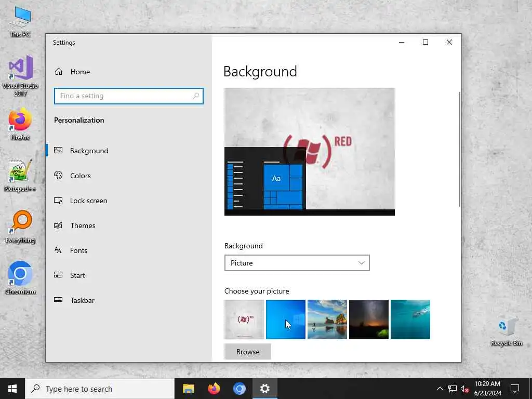Choose the night sky tent wallpaper thumbnail
532x399 pixels.
coord(369,320)
